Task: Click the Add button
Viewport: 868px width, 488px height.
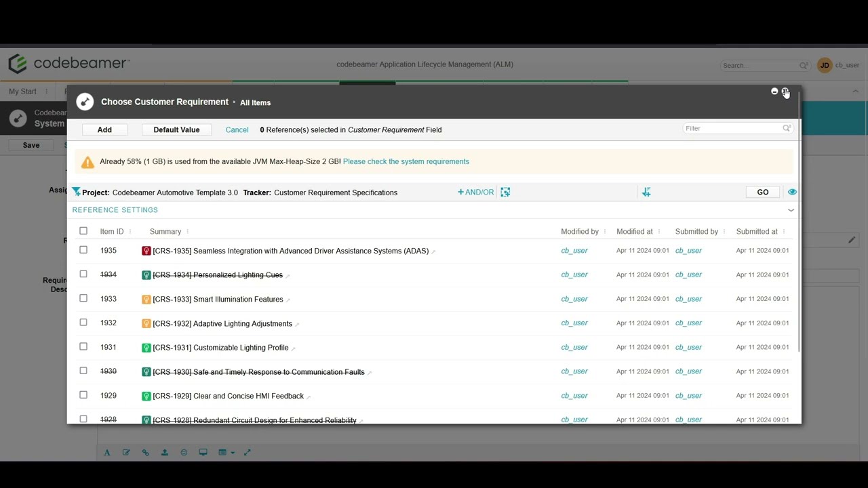Action: [x=104, y=129]
